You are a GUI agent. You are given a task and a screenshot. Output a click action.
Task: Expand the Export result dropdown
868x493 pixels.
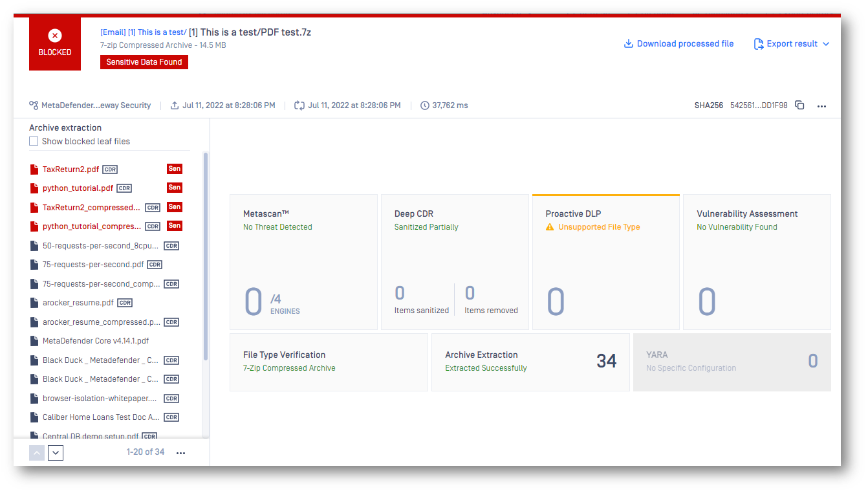825,44
